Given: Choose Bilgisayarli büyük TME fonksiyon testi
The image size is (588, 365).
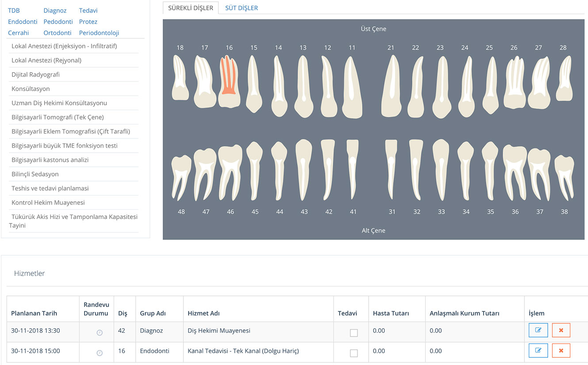Looking at the screenshot, I should [73, 146].
